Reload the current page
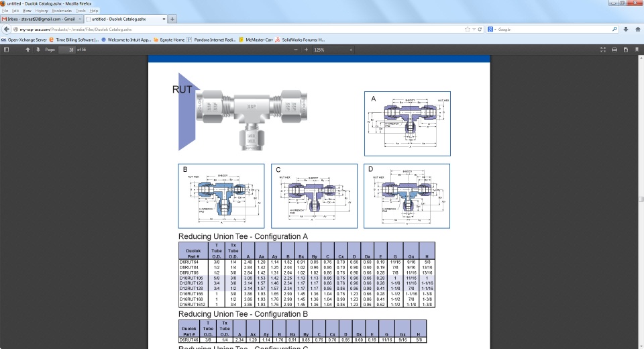The width and height of the screenshot is (644, 349). click(x=479, y=30)
